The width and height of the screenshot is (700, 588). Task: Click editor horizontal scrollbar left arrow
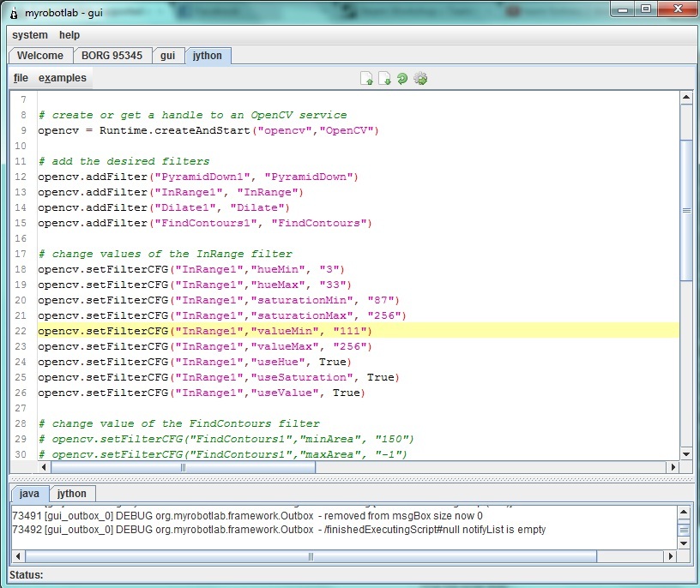pos(44,467)
